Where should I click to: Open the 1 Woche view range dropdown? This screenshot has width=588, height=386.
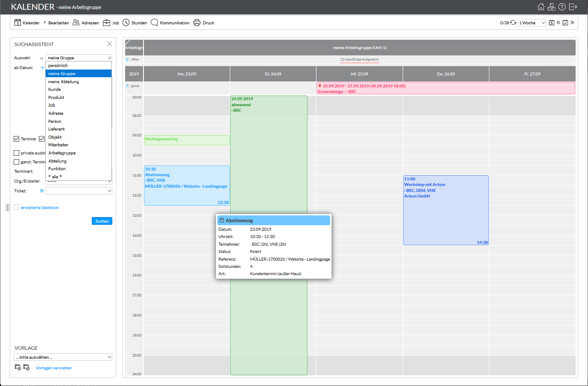pyautogui.click(x=532, y=23)
